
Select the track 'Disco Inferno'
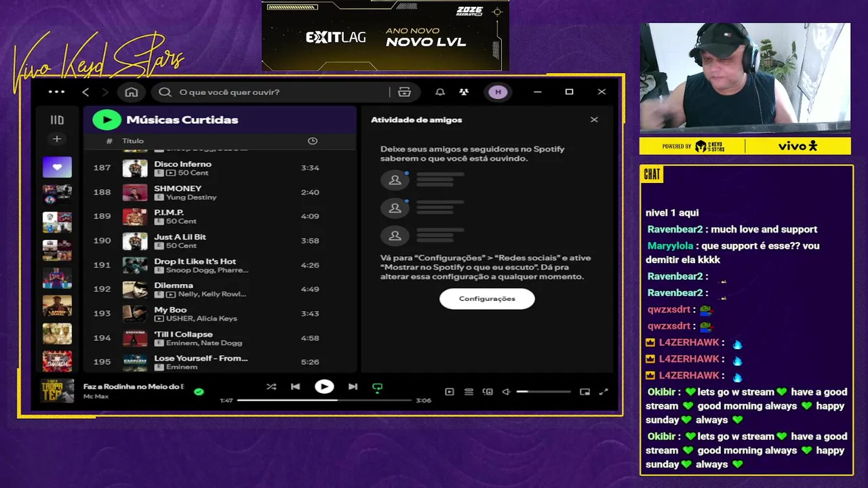[x=182, y=164]
